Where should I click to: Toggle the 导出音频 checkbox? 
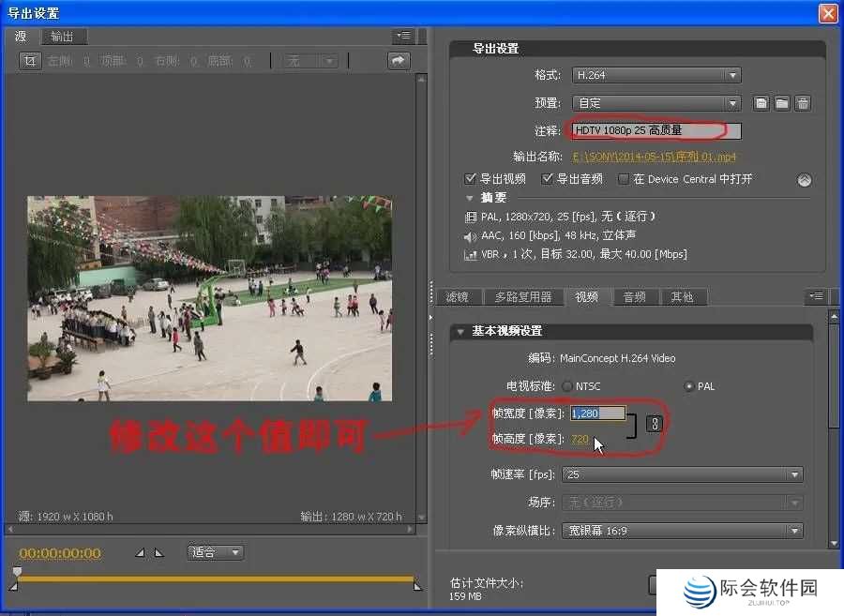[x=548, y=179]
